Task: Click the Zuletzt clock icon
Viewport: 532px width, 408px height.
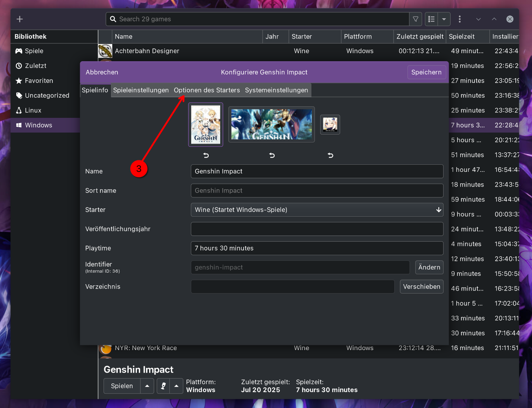Action: point(19,66)
